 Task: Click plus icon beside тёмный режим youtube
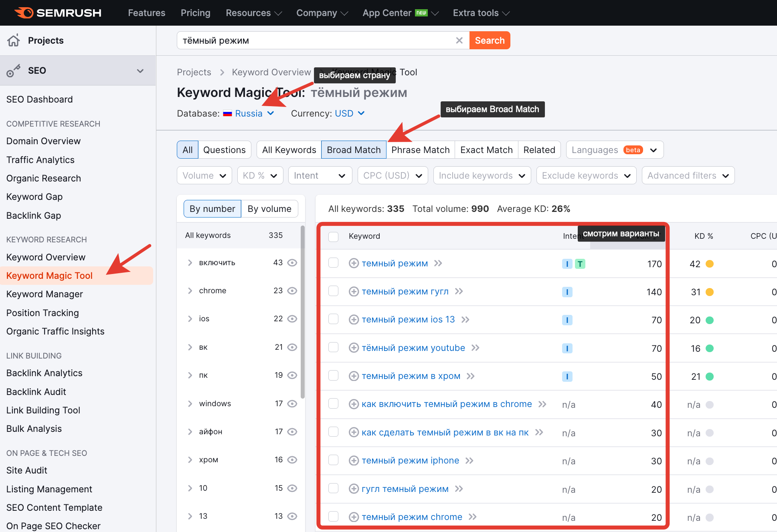coord(354,348)
